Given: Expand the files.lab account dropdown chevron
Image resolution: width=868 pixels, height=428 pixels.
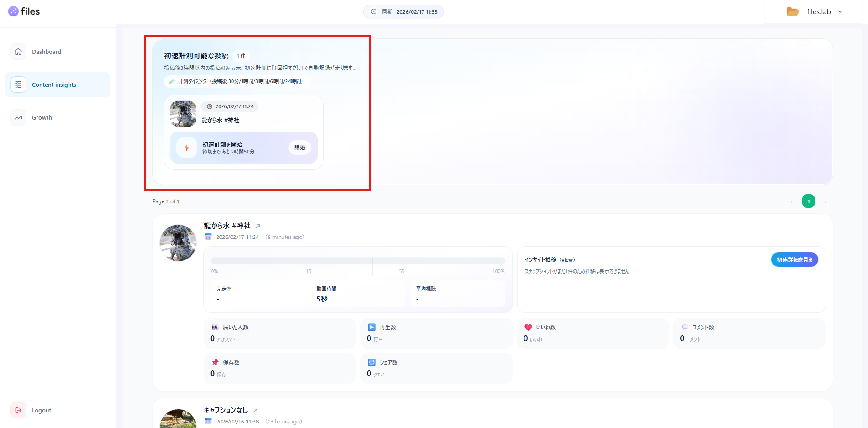Looking at the screenshot, I should [x=840, y=12].
